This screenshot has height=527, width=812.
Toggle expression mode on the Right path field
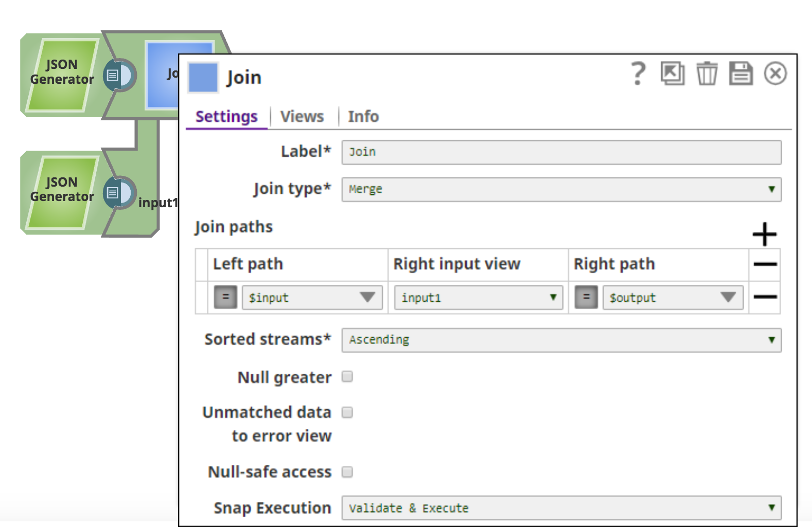click(586, 297)
